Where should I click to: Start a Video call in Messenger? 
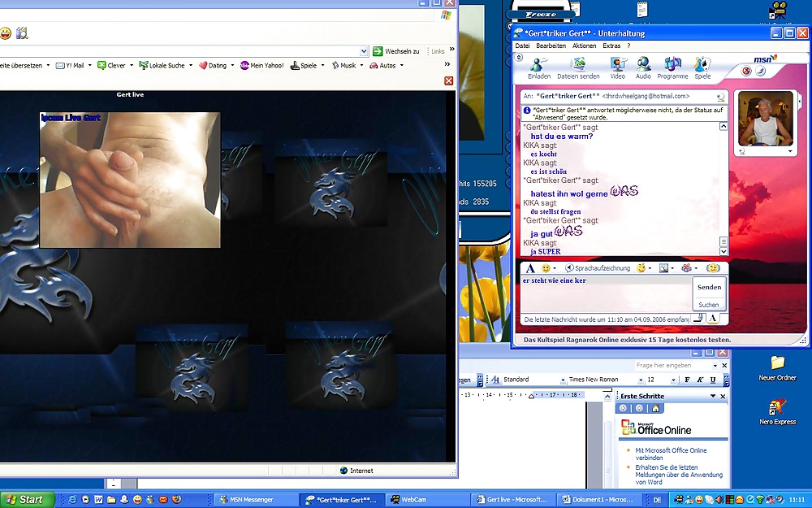pyautogui.click(x=617, y=65)
